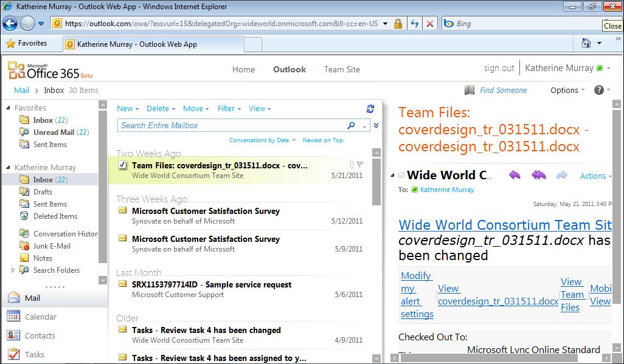Image resolution: width=624 pixels, height=364 pixels.
Task: Click the Reply arrow icon in reading pane
Action: tap(515, 175)
